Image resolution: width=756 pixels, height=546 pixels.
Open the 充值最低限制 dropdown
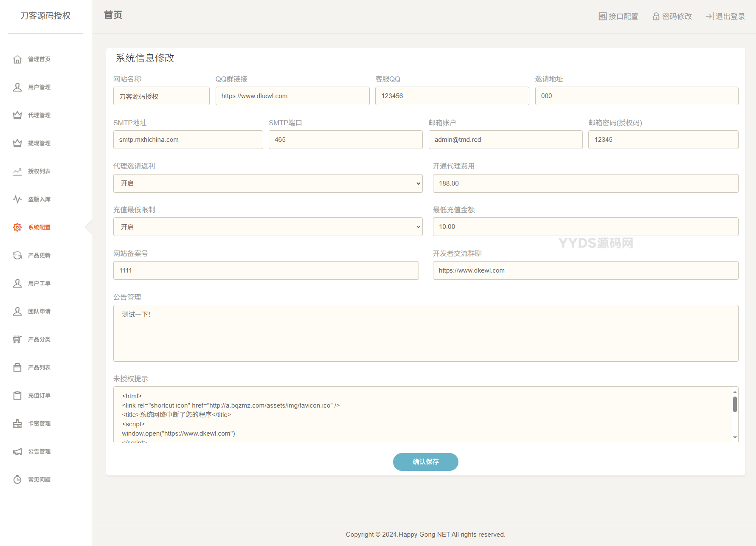268,227
